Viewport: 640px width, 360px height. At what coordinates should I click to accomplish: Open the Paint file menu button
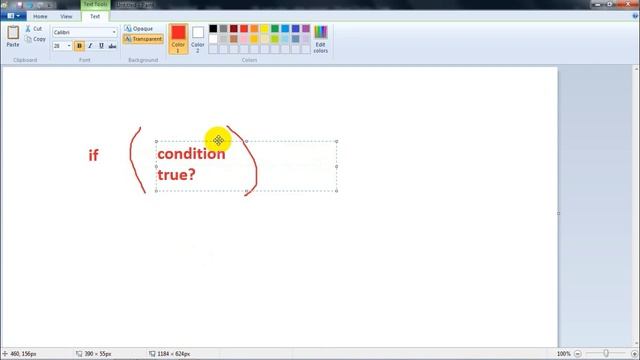pos(13,16)
